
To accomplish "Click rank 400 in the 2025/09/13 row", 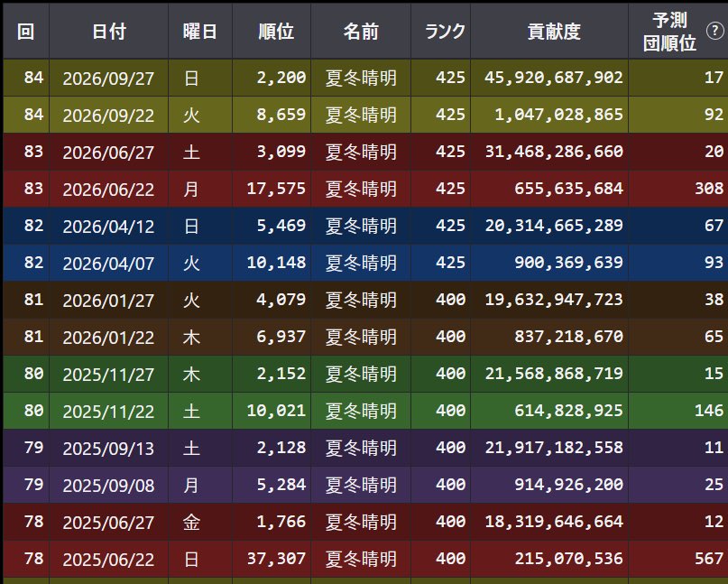I will 450,448.
